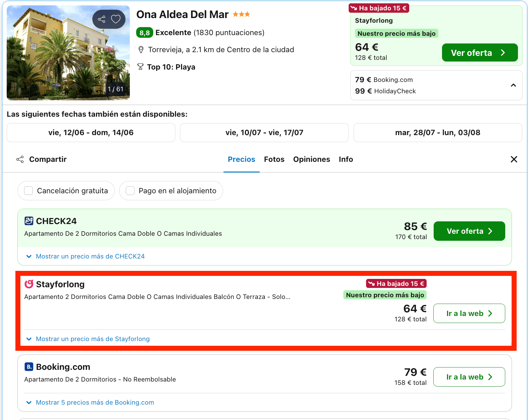Collapse the Booking.com and HolidayCheck price list chevron
Image resolution: width=528 pixels, height=420 pixels.
(x=513, y=85)
